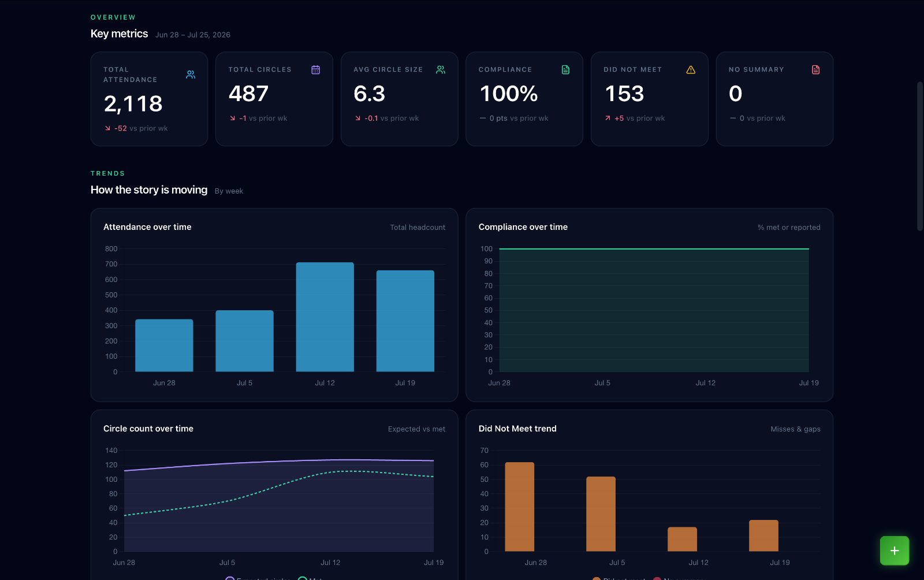Viewport: 924px width, 580px height.
Task: Click the purple expected line in Circle count chart
Action: pyautogui.click(x=279, y=461)
